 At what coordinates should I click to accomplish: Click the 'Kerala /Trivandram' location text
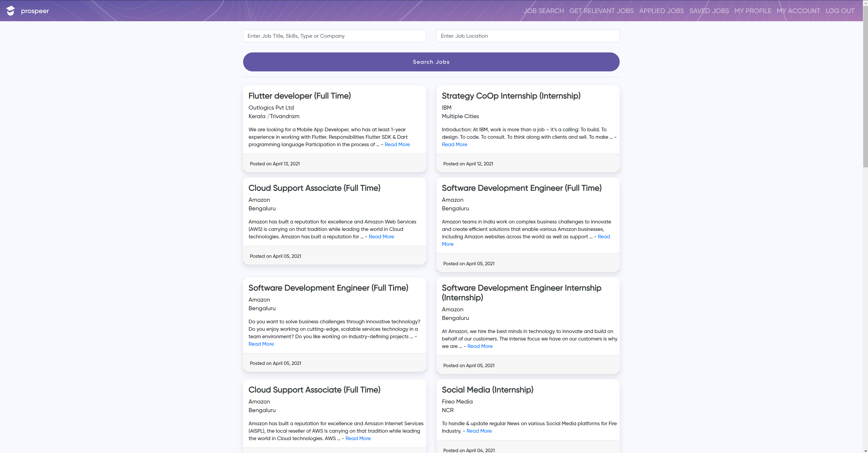click(x=274, y=116)
